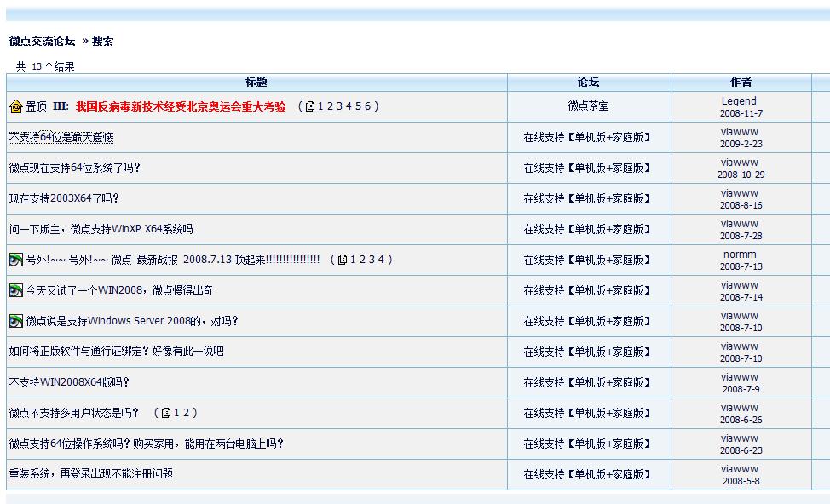This screenshot has width=830, height=504.
Task: Click the pinned-thread icon beside 置顶
Action: [x=16, y=106]
